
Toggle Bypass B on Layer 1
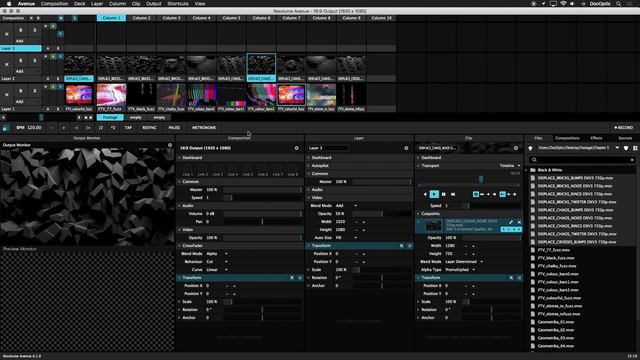pos(20,91)
